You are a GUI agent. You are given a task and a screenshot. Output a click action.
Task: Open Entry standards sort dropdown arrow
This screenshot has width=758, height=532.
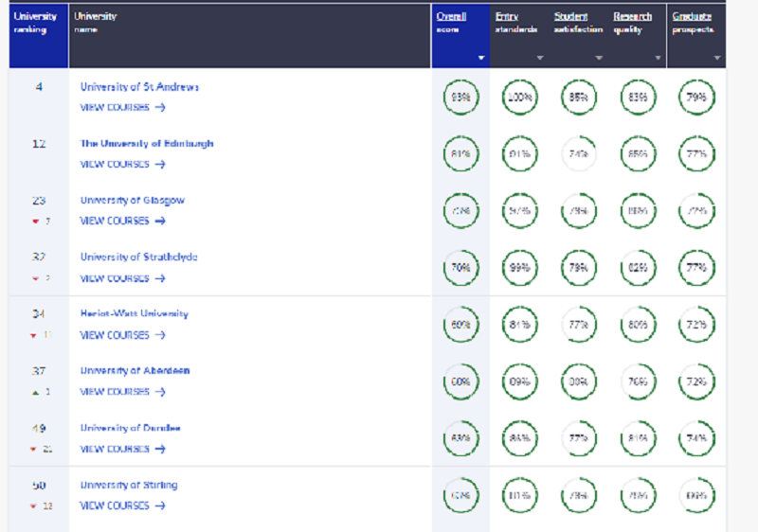(540, 58)
